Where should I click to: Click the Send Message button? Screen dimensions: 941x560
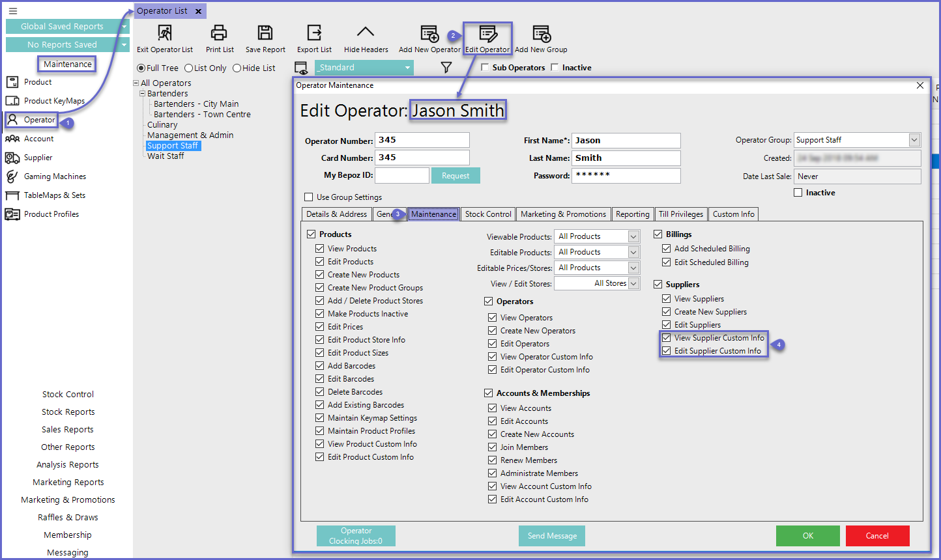(552, 536)
